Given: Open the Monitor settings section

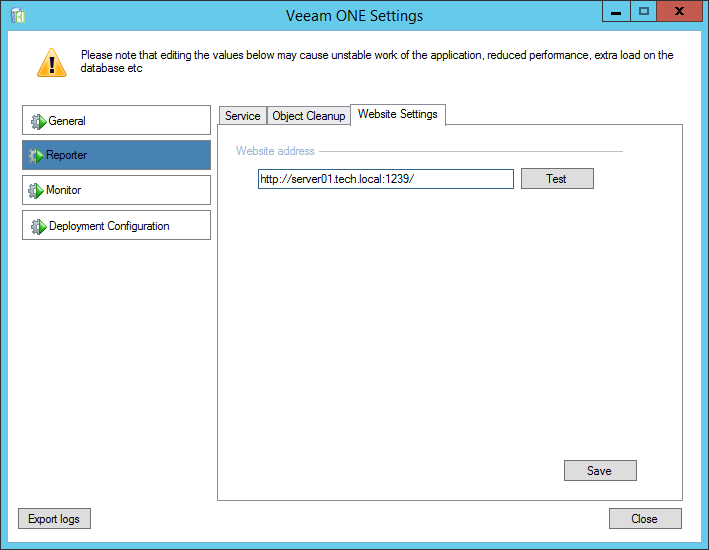Looking at the screenshot, I should [x=116, y=190].
